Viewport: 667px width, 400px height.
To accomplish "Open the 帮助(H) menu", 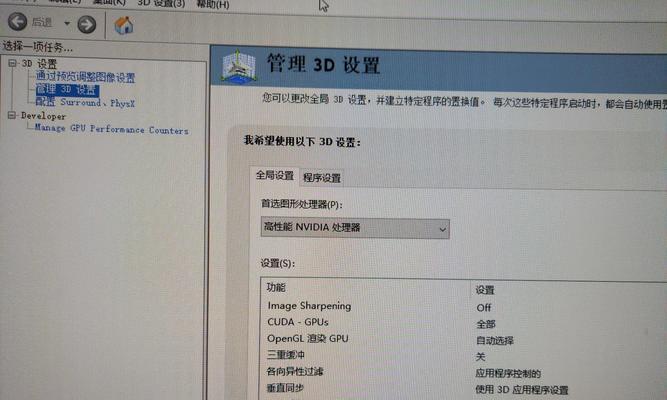I will 213,5.
